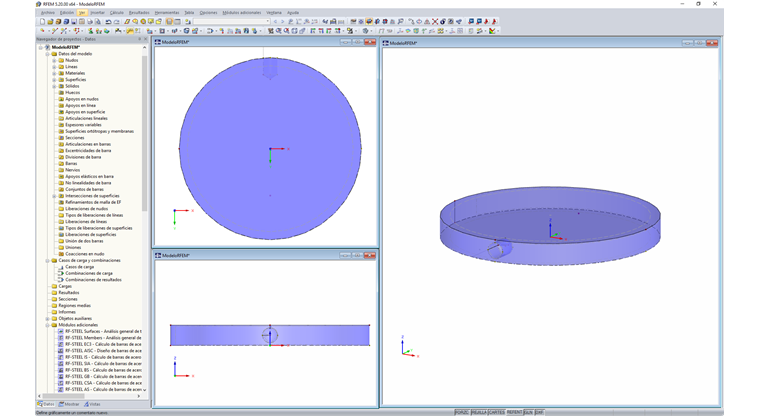Click the highlighted icon in second toolbar row
Image resolution: width=760 pixels, height=416 pixels.
click(130, 31)
